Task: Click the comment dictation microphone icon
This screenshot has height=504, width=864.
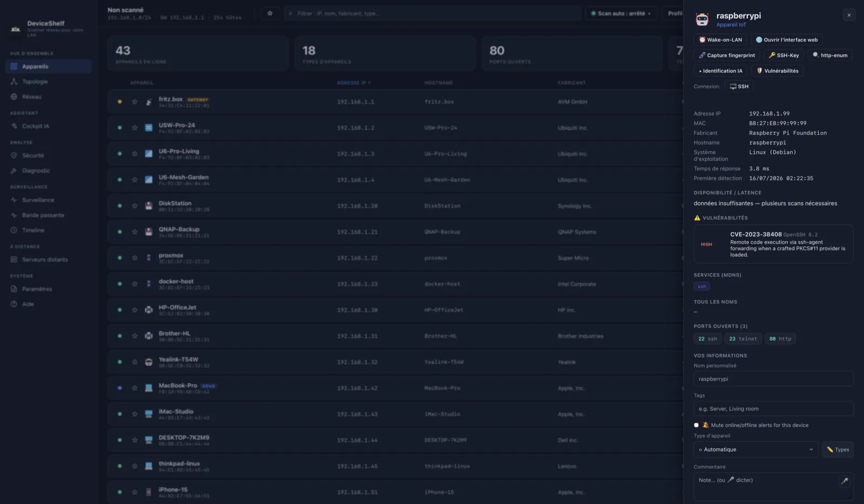Action: 845,481
